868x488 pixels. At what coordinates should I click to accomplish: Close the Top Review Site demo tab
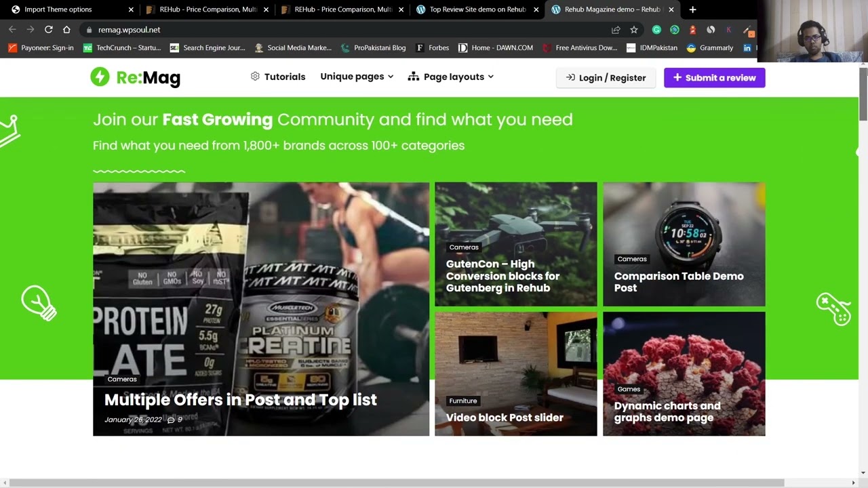pyautogui.click(x=536, y=9)
